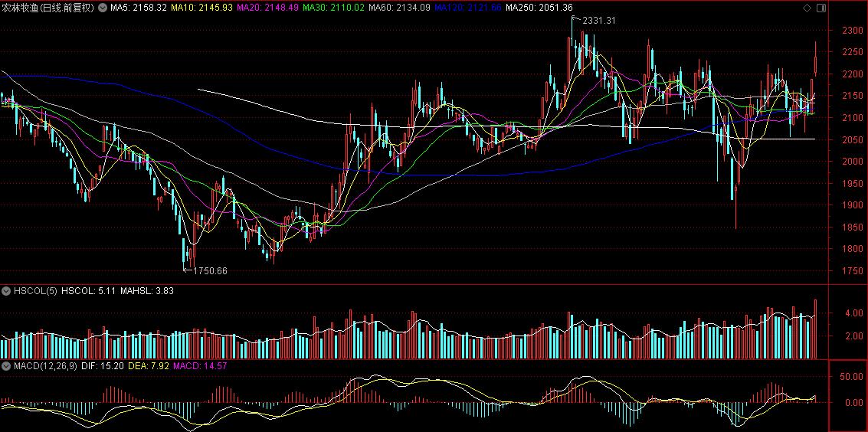868x432 pixels.
Task: Click the 1950 price axis label
Action: point(851,183)
